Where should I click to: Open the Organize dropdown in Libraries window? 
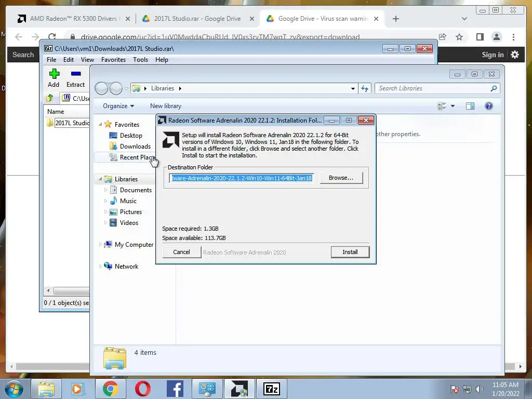pos(118,106)
